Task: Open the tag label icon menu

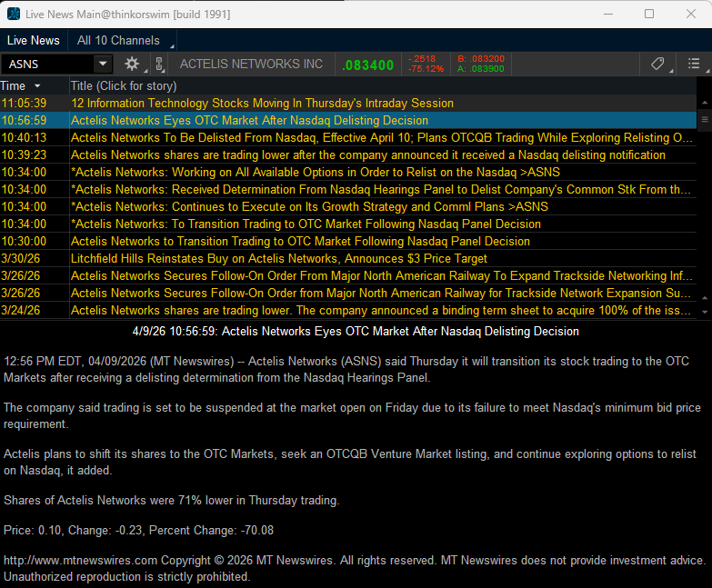Action: (657, 64)
